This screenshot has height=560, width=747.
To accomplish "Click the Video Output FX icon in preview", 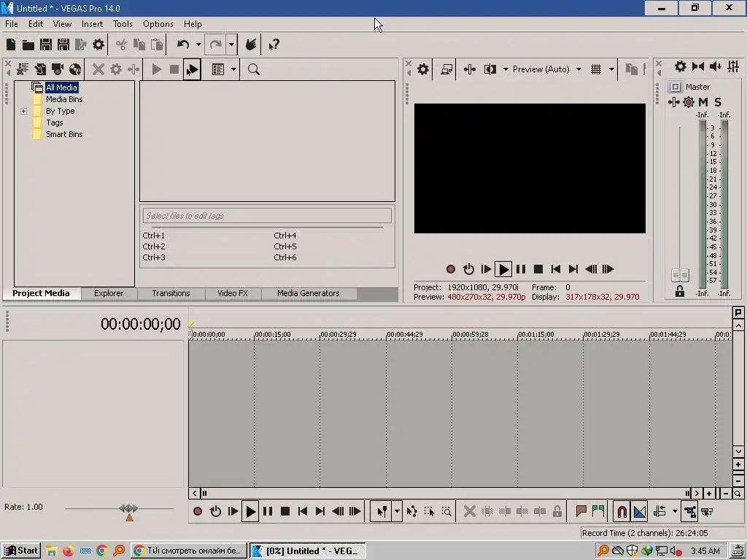I will point(470,69).
